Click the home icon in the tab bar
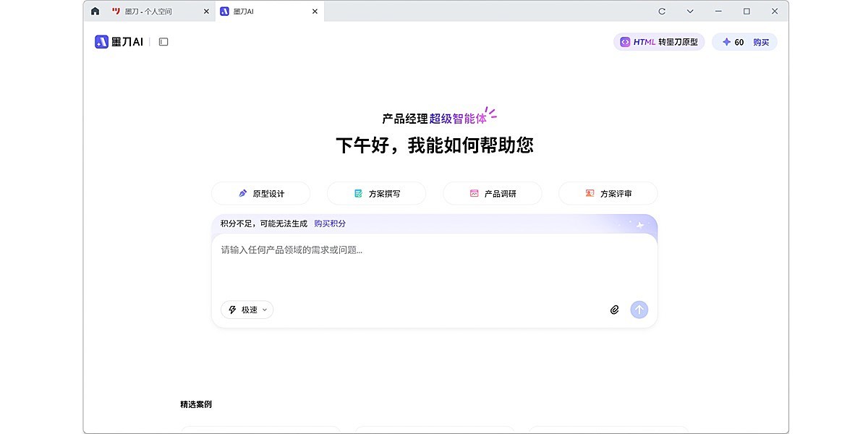This screenshot has width=868, height=434. point(94,11)
